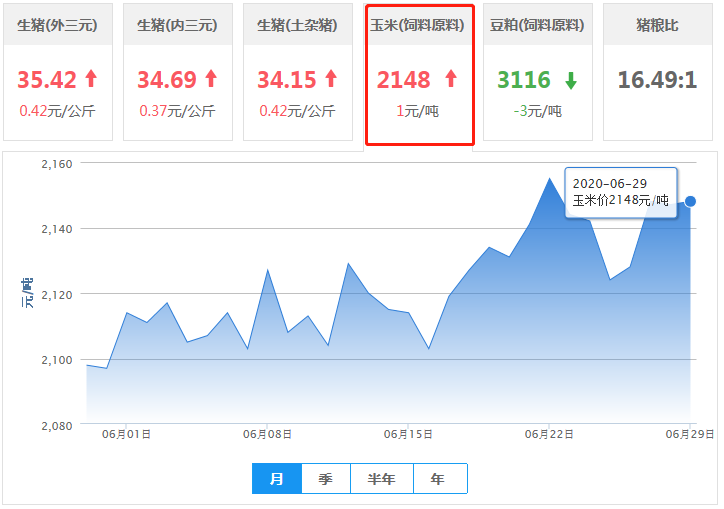Click the 16.49:1 ratio value
The height and width of the screenshot is (509, 724).
pyautogui.click(x=657, y=79)
